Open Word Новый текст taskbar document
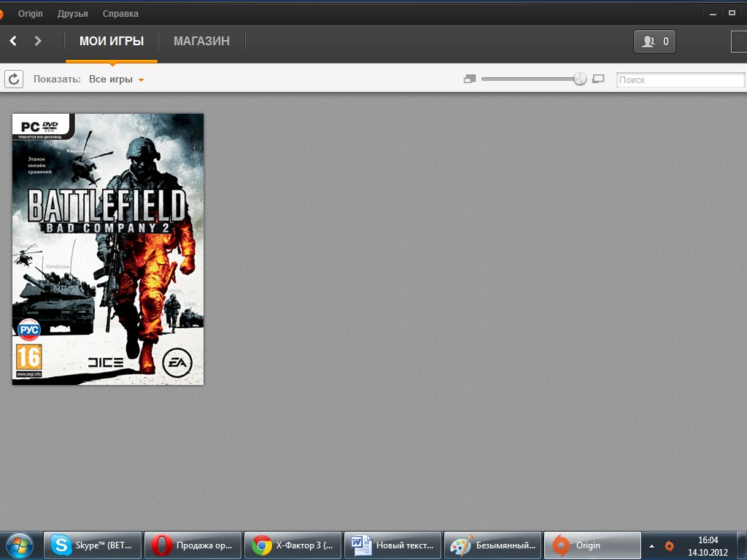 (392, 545)
